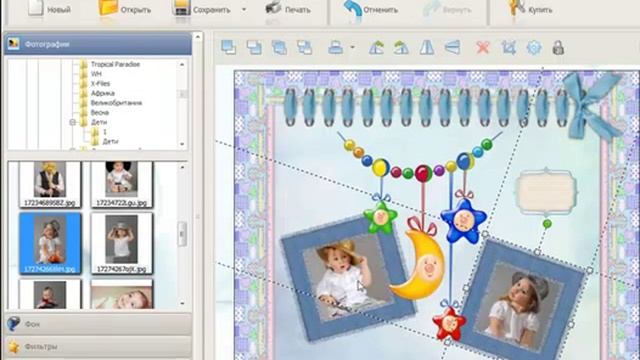This screenshot has width=640, height=360.
Task: Open the Фильтры (Filters) panel
Action: 98,347
